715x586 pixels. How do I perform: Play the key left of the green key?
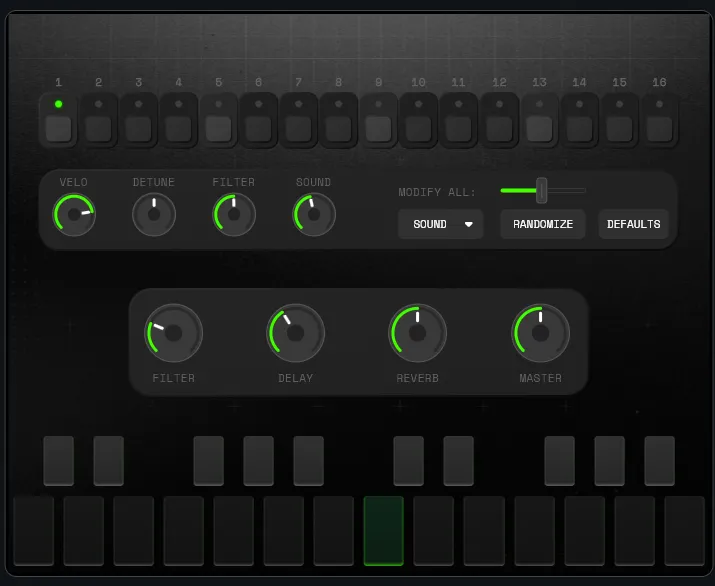tap(333, 531)
